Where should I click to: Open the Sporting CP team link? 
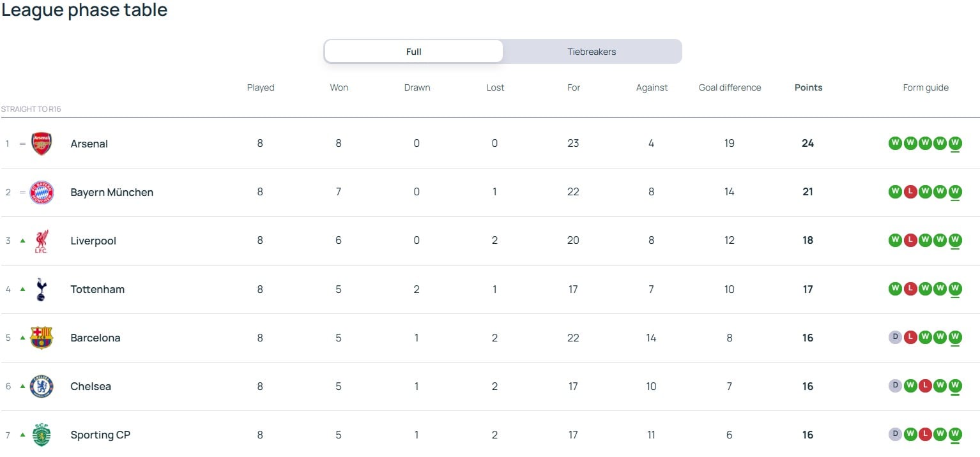(x=100, y=435)
